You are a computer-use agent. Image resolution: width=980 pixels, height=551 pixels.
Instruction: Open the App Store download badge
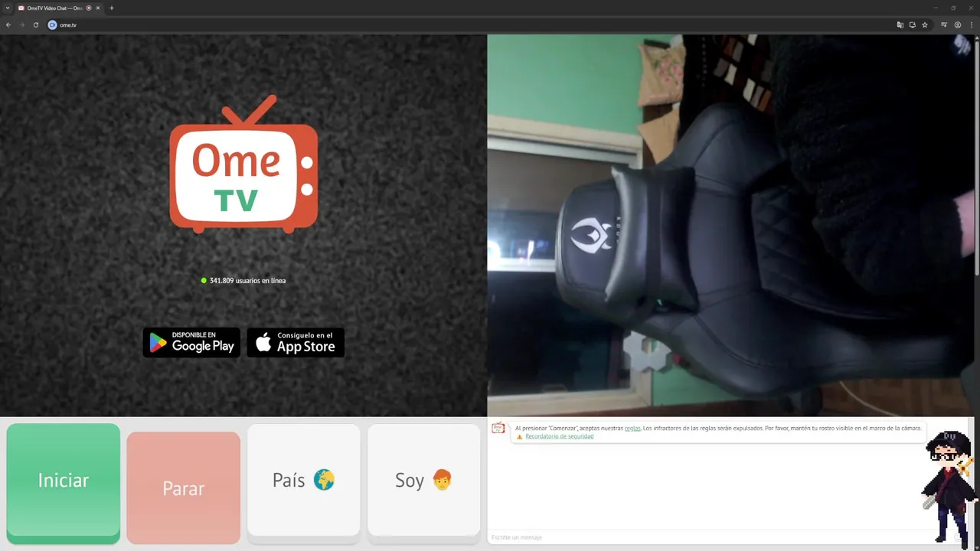[296, 342]
